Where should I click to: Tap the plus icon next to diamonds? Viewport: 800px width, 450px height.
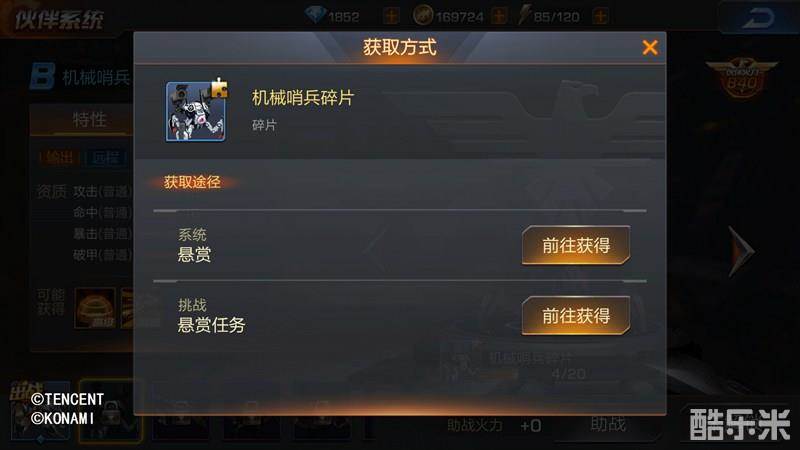391,16
